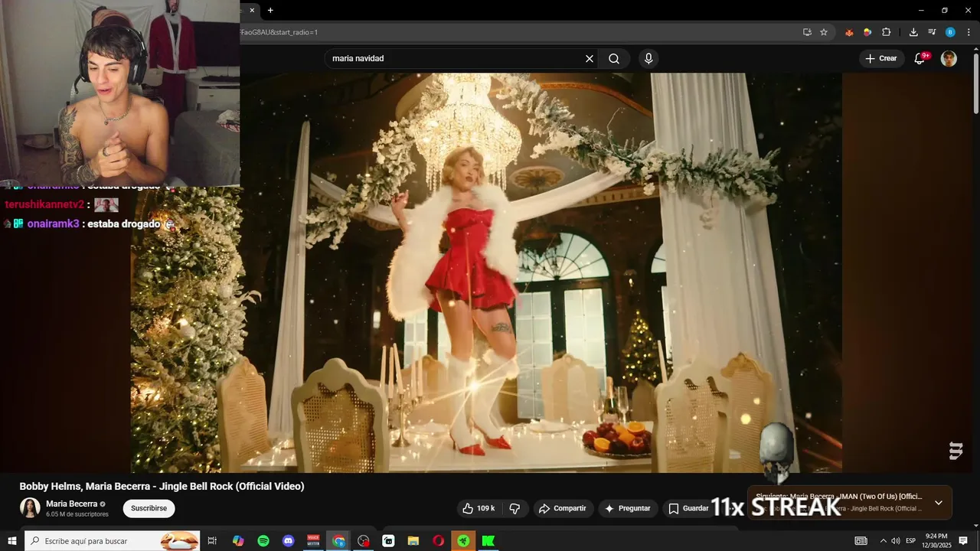
Task: Open Maria Becerra's channel avatar
Action: click(30, 508)
